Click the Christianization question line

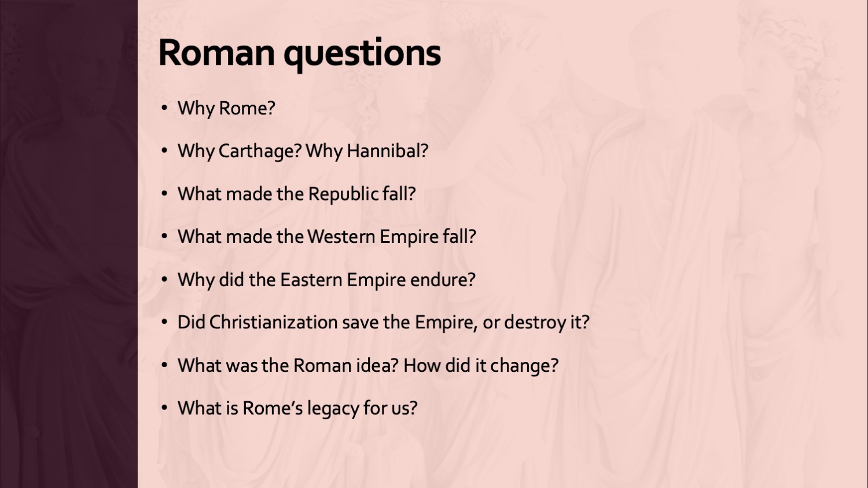point(383,322)
